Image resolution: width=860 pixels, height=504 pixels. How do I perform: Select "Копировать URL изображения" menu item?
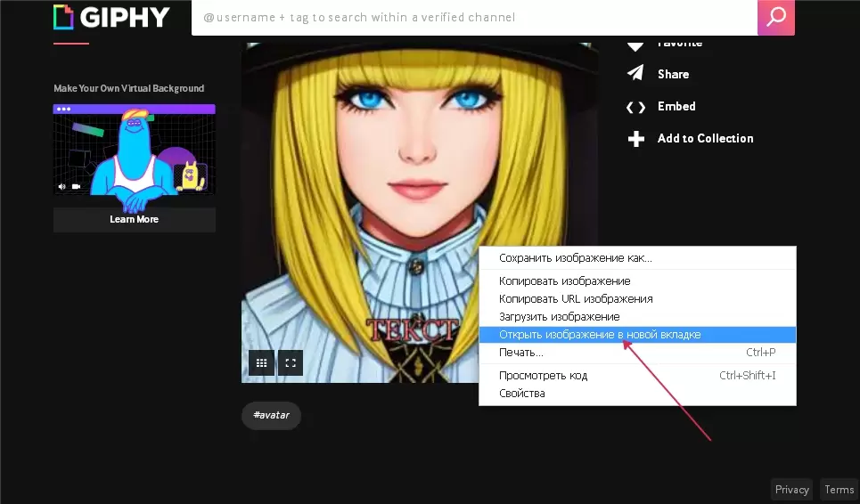(576, 299)
